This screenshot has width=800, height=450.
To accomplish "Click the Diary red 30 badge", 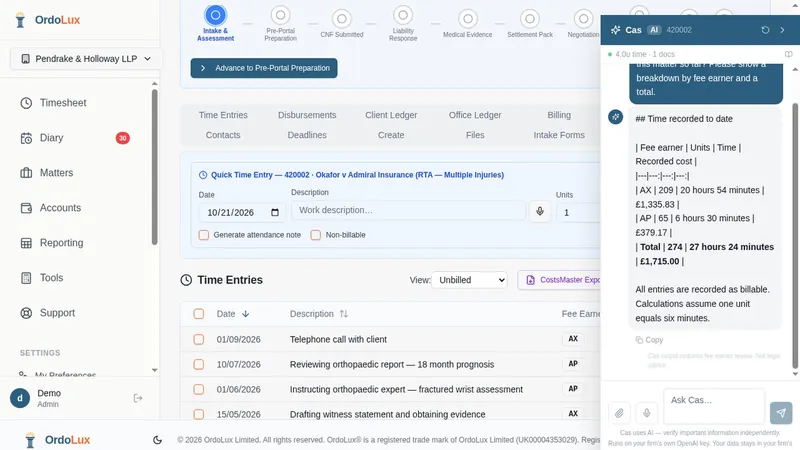I will (122, 138).
